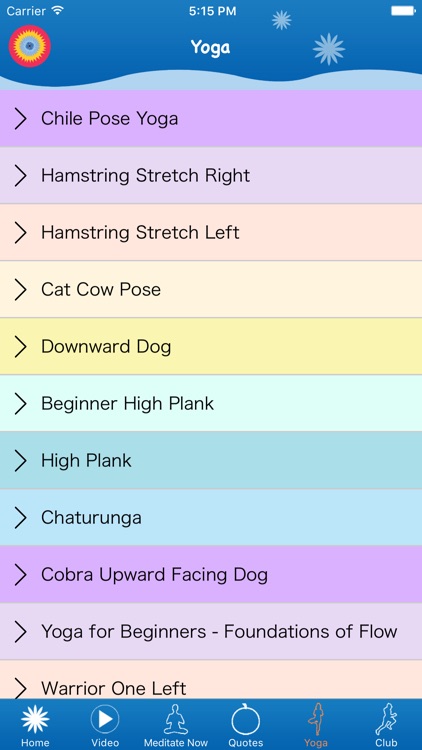Tap the large star decoration in header
422x750 pixels.
tap(329, 49)
